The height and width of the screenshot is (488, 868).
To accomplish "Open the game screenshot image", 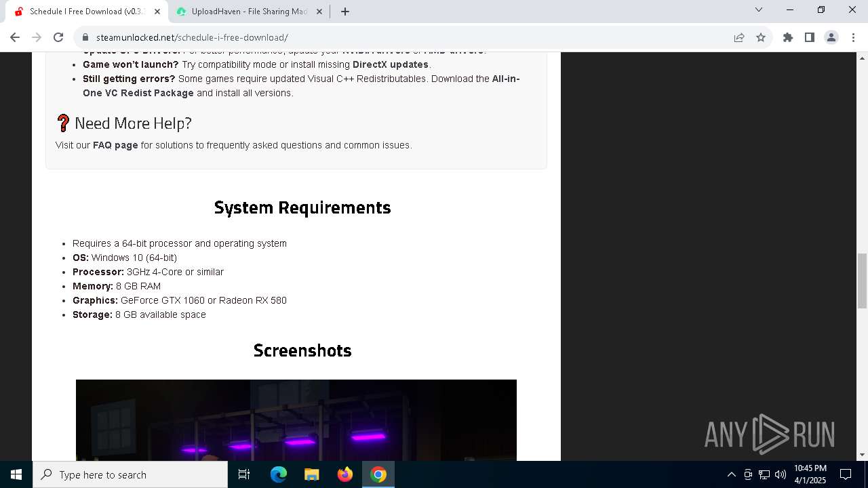I will click(296, 420).
